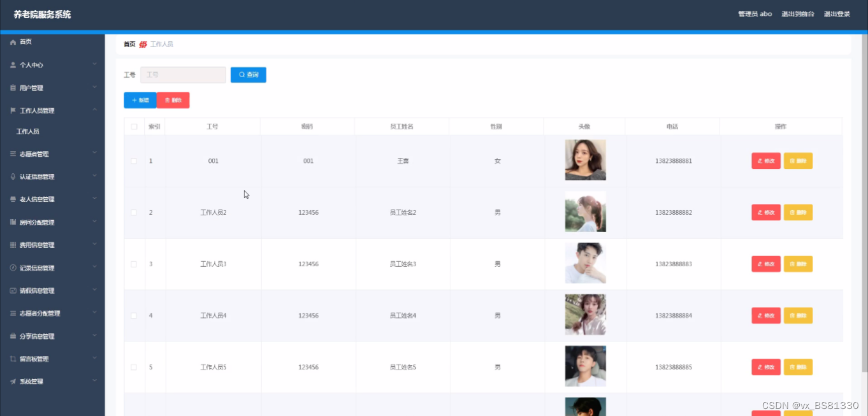The width and height of the screenshot is (868, 416).
Task: Check the checkbox for 工作人员3 row
Action: click(134, 264)
